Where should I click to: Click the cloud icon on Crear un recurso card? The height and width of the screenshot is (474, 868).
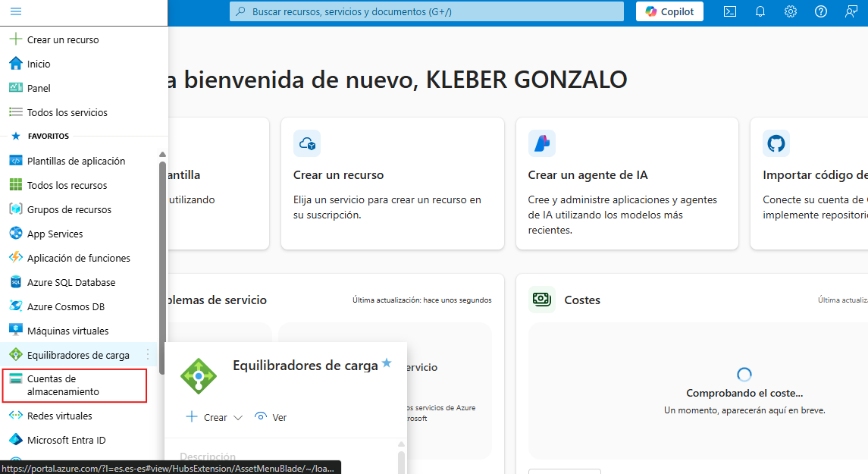pos(307,144)
